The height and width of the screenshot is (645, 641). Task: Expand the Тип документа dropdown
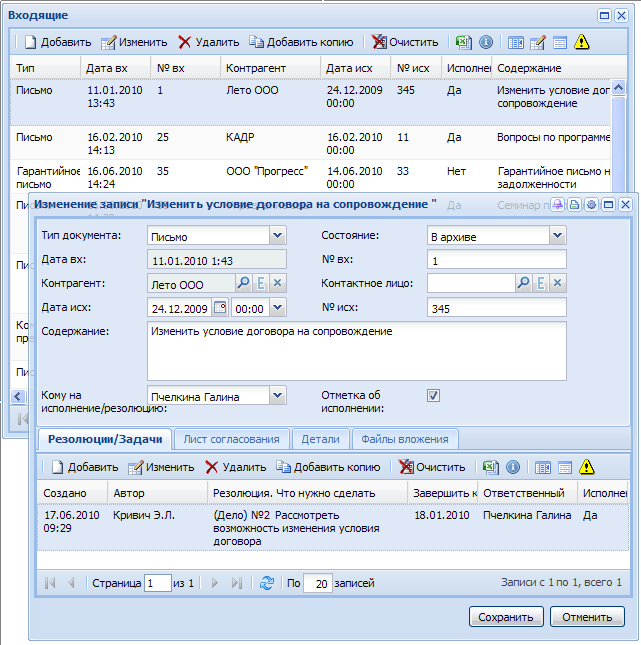pos(277,236)
